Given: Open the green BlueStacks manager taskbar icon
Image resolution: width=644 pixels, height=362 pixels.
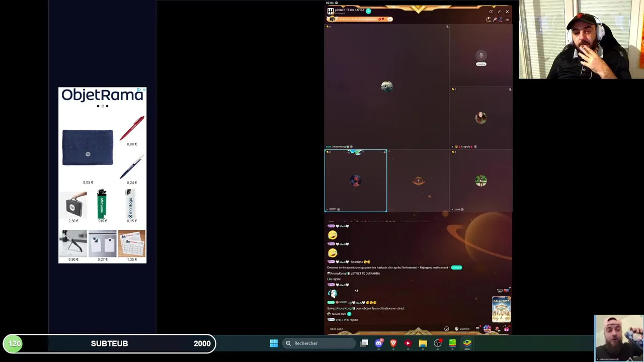Looking at the screenshot, I should click(452, 343).
